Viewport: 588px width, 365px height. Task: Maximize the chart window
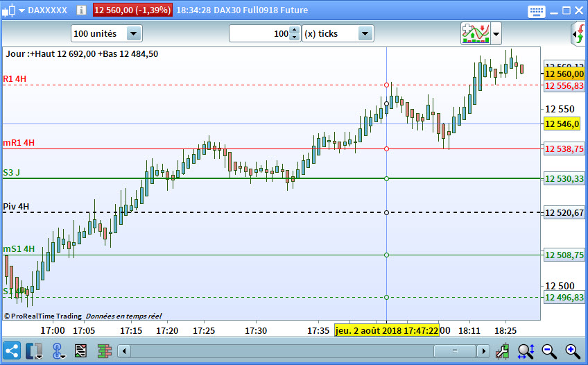[567, 11]
